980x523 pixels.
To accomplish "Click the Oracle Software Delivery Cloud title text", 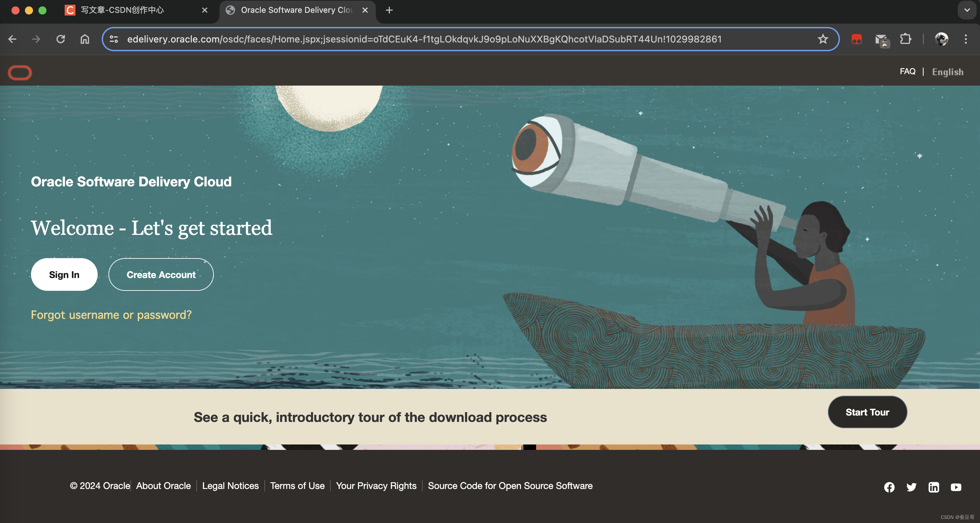I will tap(131, 182).
